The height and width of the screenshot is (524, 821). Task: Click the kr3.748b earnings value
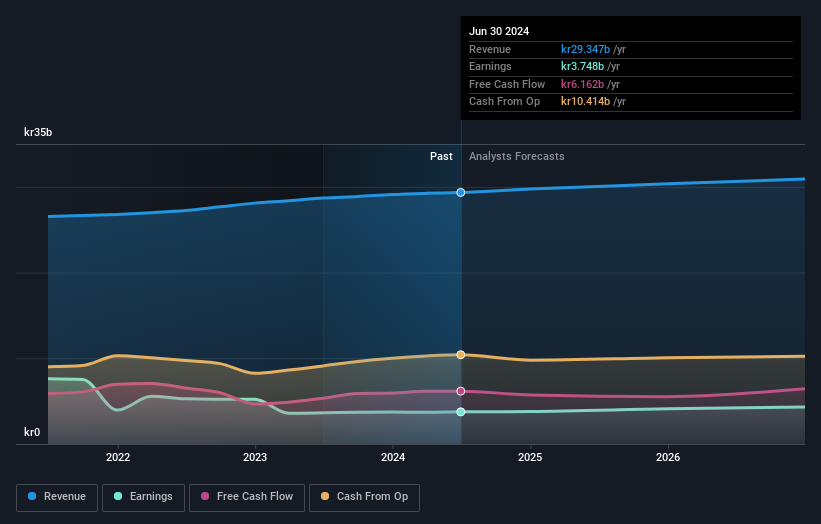point(582,66)
